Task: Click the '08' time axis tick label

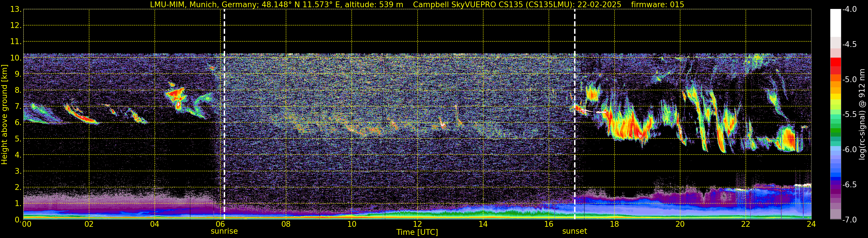Action: [x=286, y=224]
